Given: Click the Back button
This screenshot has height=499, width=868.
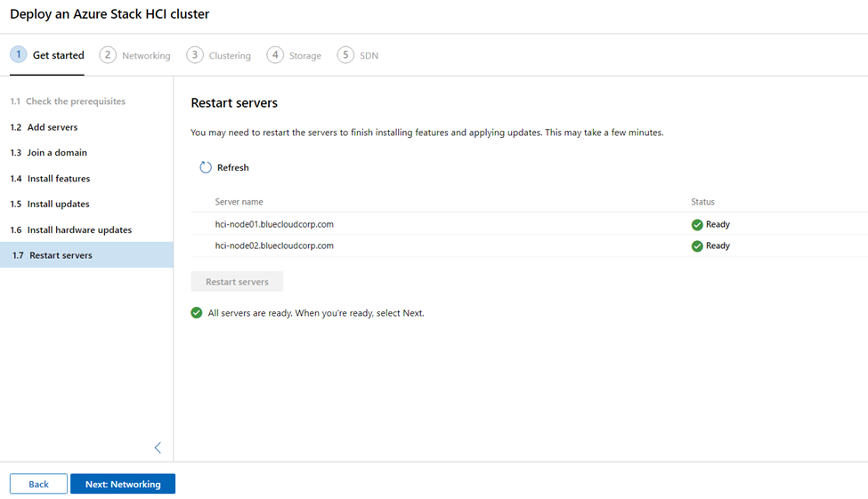Looking at the screenshot, I should (39, 484).
